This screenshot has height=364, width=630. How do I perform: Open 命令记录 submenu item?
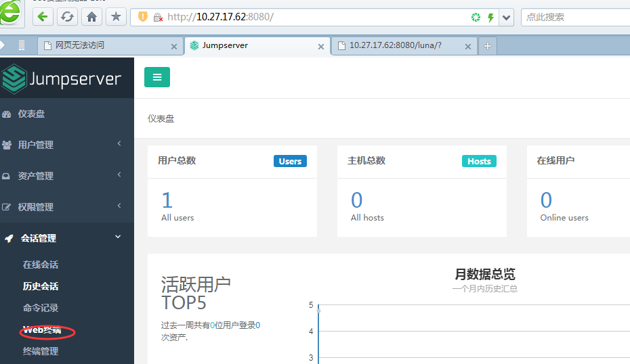(41, 309)
